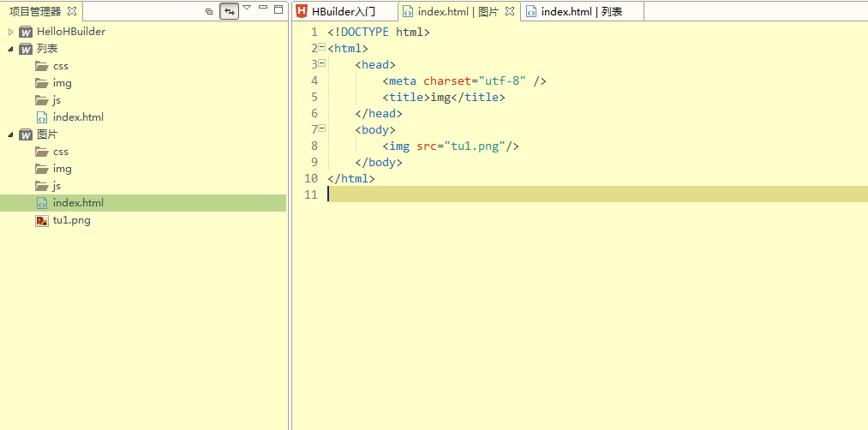Click the meta charset line of code
Screen dimensions: 868x430
pos(464,81)
